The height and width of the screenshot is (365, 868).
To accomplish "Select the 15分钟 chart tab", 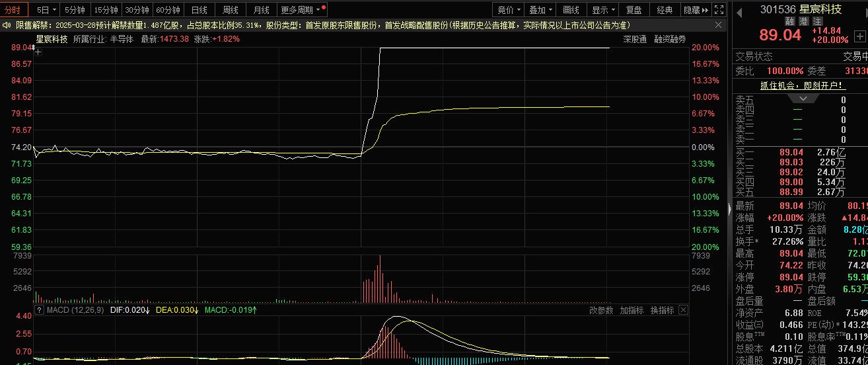I will [106, 10].
